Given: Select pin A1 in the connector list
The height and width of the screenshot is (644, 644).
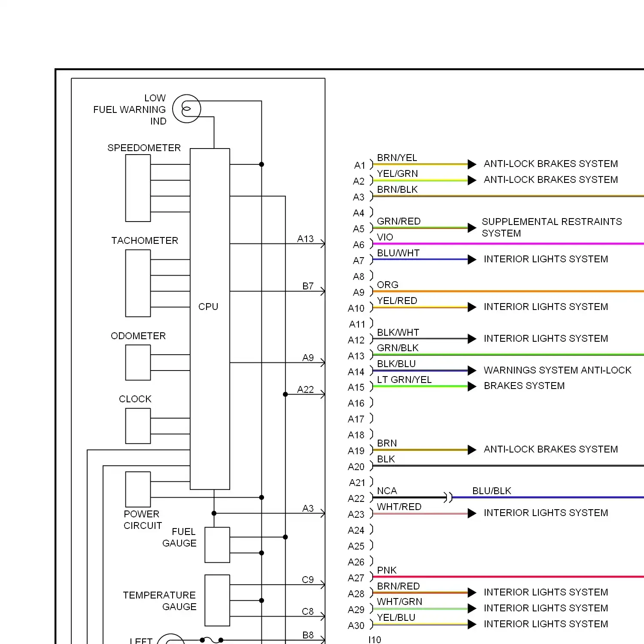Looking at the screenshot, I should tap(360, 165).
